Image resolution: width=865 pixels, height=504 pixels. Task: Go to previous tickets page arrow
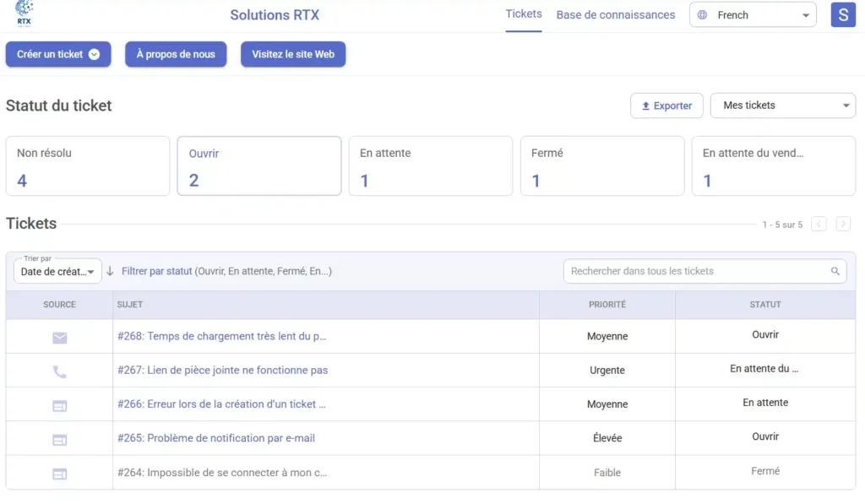(x=819, y=224)
